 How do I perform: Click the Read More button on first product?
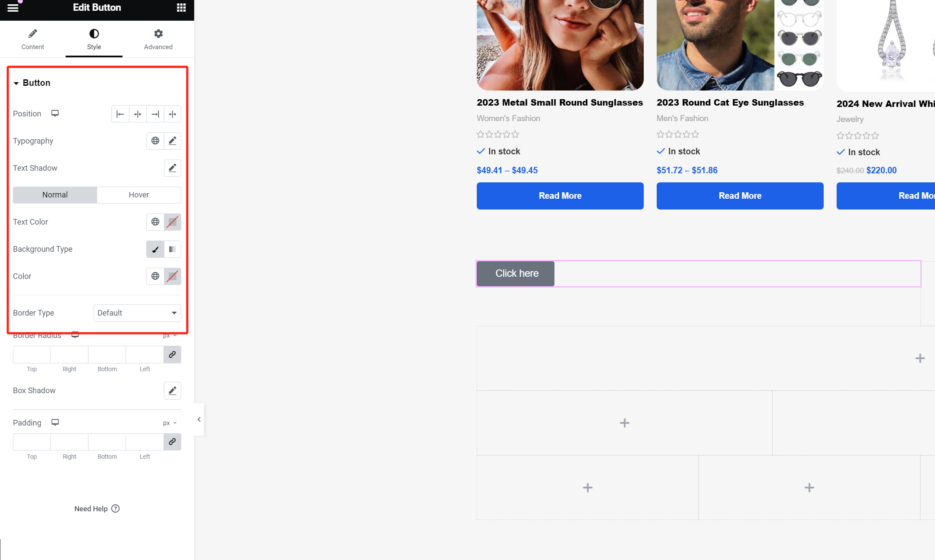[560, 195]
